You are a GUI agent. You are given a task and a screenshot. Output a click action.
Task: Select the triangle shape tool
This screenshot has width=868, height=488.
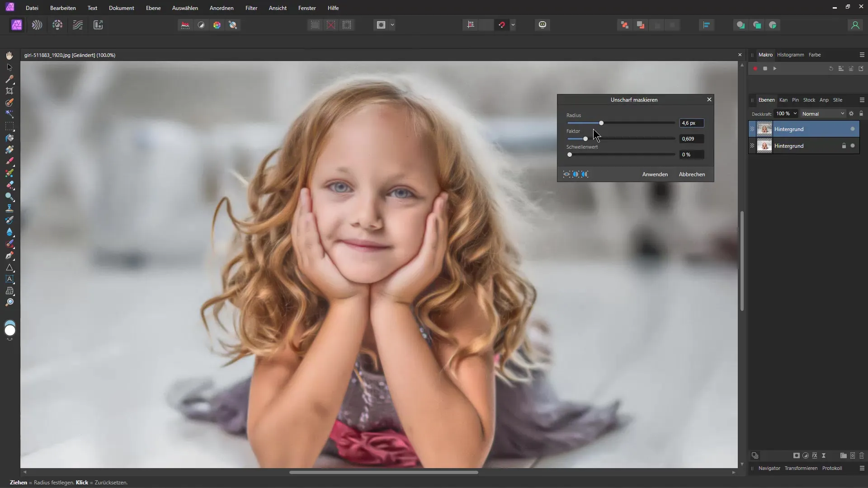point(9,267)
